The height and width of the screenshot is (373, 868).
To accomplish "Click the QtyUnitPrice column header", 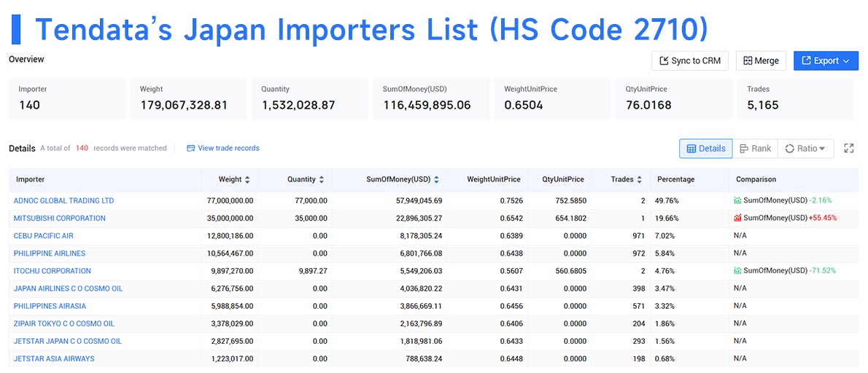I will (x=563, y=180).
